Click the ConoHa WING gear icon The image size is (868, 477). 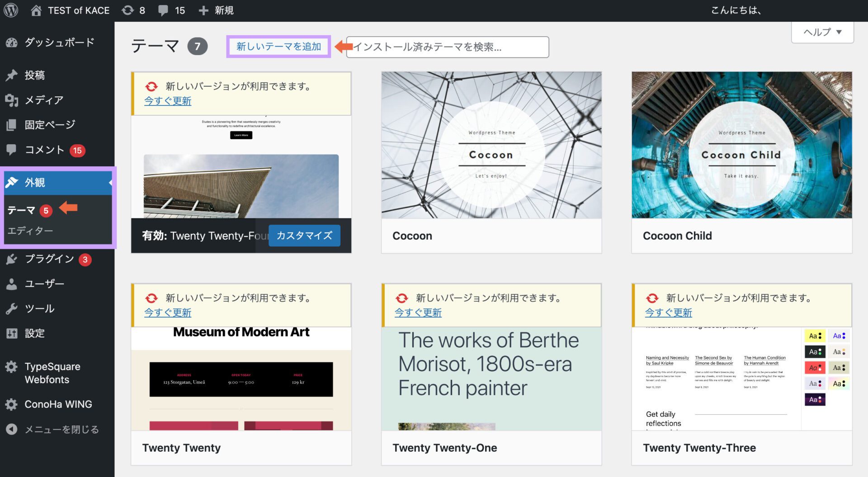coord(12,404)
